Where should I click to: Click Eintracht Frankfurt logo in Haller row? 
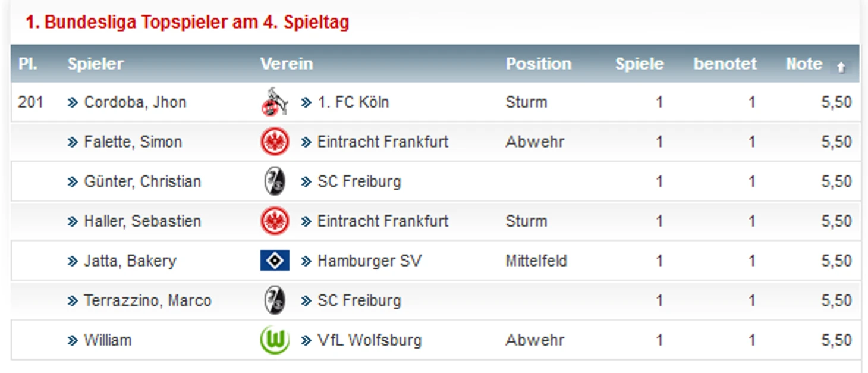pyautogui.click(x=275, y=221)
